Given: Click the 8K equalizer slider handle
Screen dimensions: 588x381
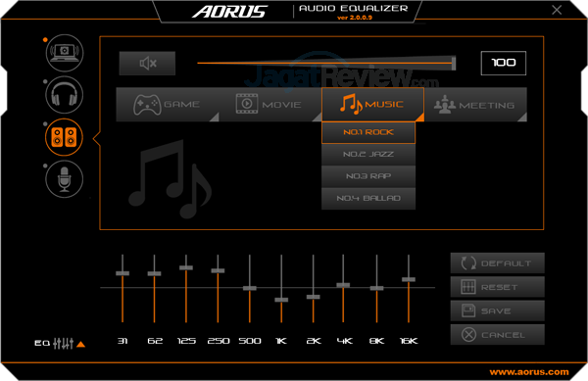Looking at the screenshot, I should [377, 289].
